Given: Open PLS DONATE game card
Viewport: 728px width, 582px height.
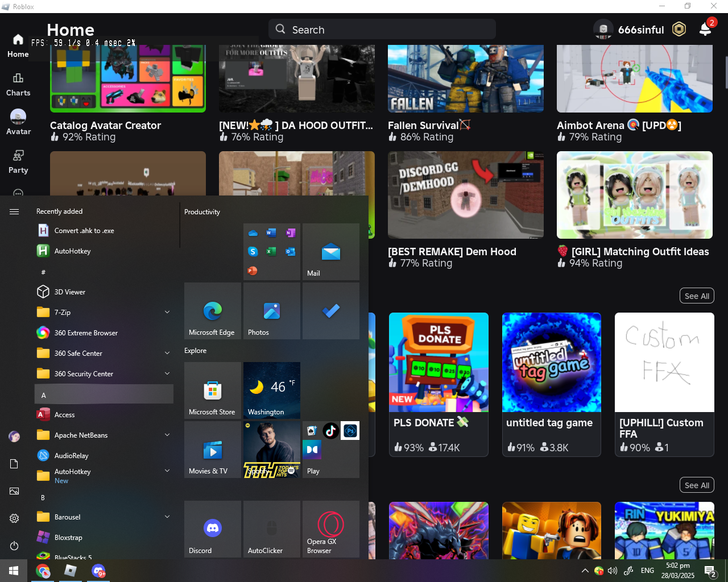Looking at the screenshot, I should (x=439, y=384).
